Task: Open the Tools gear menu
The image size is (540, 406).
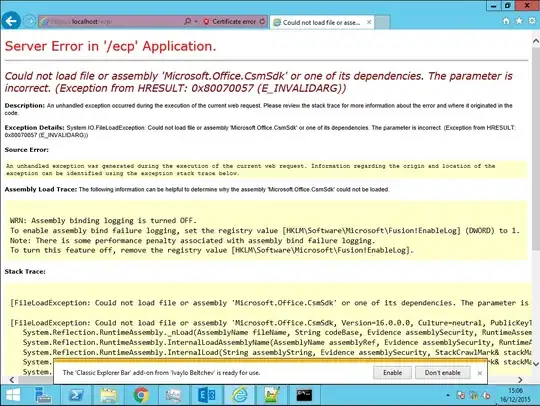Action: pyautogui.click(x=532, y=21)
